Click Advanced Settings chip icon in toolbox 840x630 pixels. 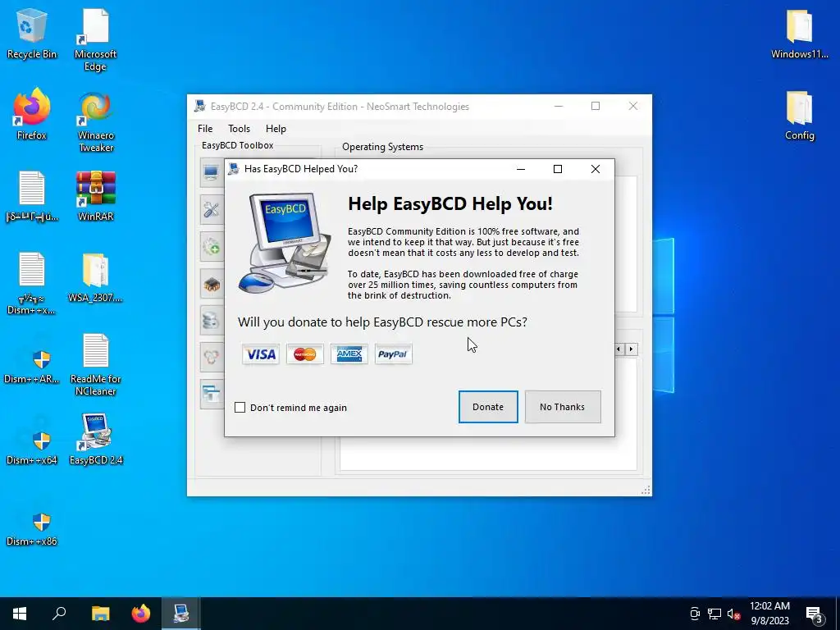pyautogui.click(x=212, y=283)
